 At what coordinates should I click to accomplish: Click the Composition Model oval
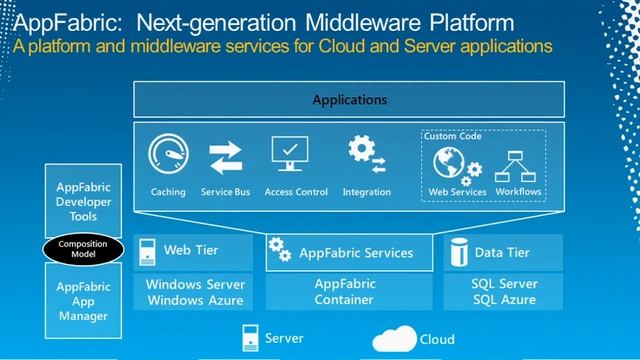[83, 249]
